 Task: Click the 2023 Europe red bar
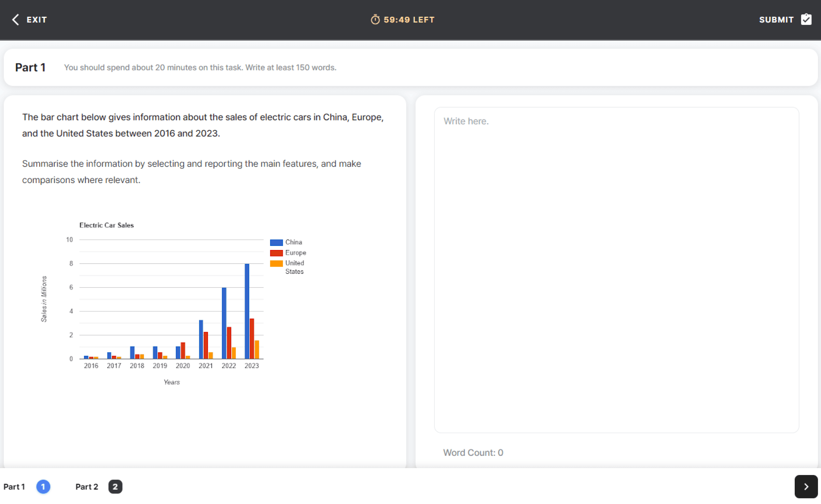click(x=252, y=338)
